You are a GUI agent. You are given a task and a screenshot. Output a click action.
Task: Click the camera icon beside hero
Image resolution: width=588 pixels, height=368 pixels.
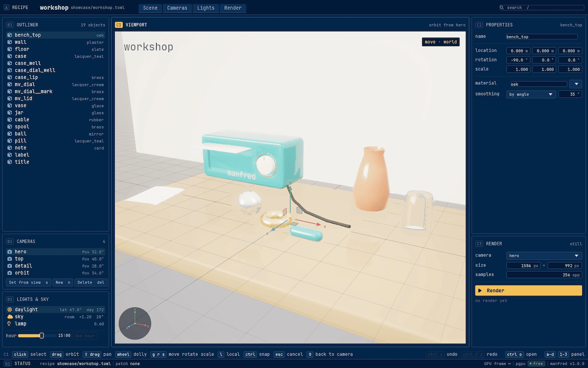10,252
